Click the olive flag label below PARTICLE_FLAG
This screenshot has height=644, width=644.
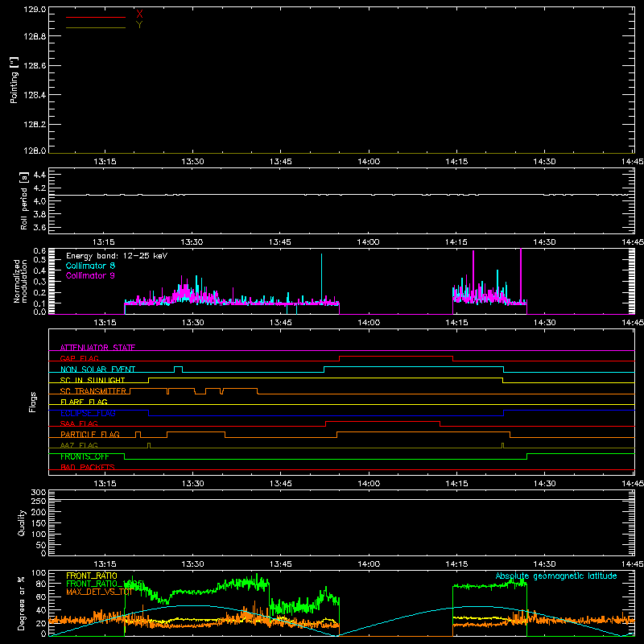[x=79, y=445]
